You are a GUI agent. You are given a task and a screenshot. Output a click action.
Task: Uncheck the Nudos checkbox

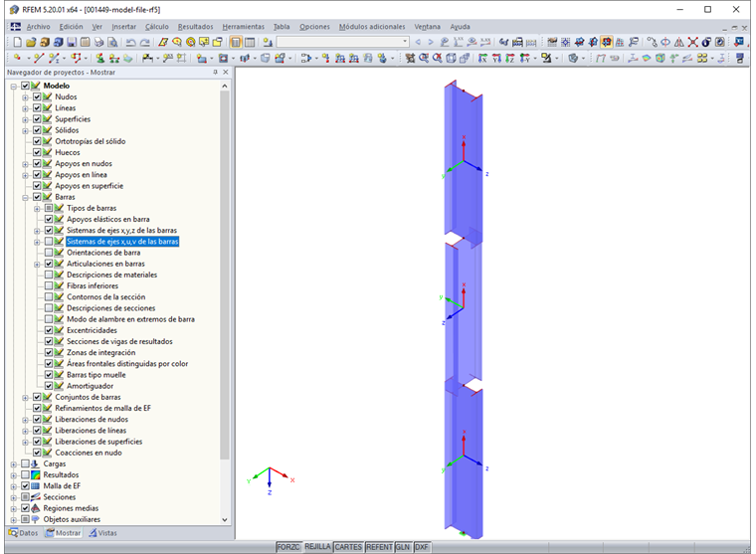pyautogui.click(x=37, y=96)
